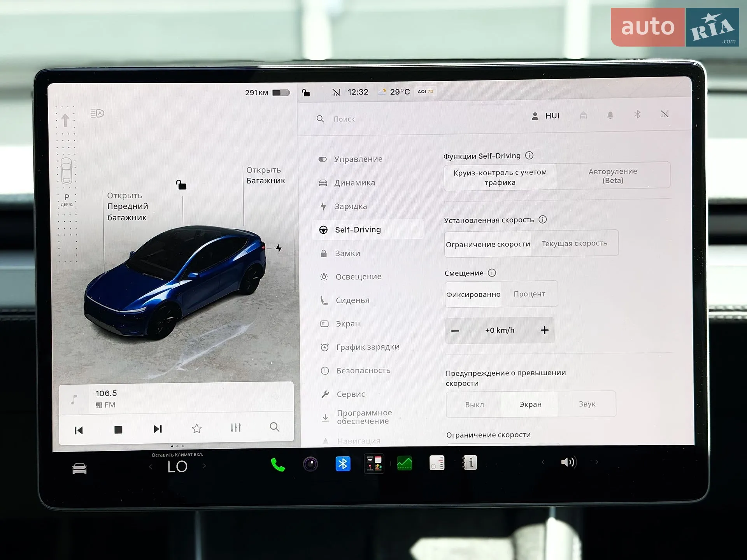Search media with magnifier icon
The height and width of the screenshot is (560, 747).
coord(275,427)
